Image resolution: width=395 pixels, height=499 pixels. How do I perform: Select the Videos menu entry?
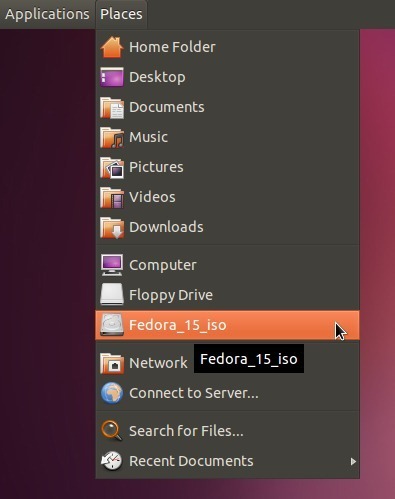coord(227,197)
